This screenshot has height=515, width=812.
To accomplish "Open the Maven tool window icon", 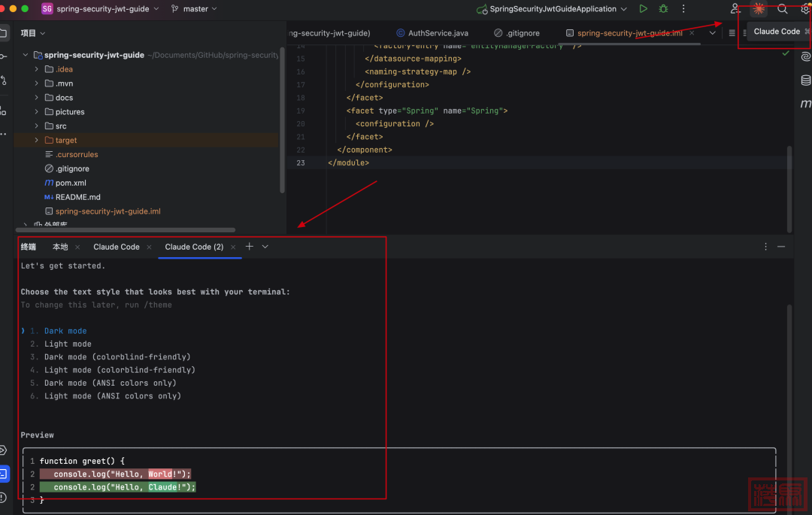I will point(806,104).
